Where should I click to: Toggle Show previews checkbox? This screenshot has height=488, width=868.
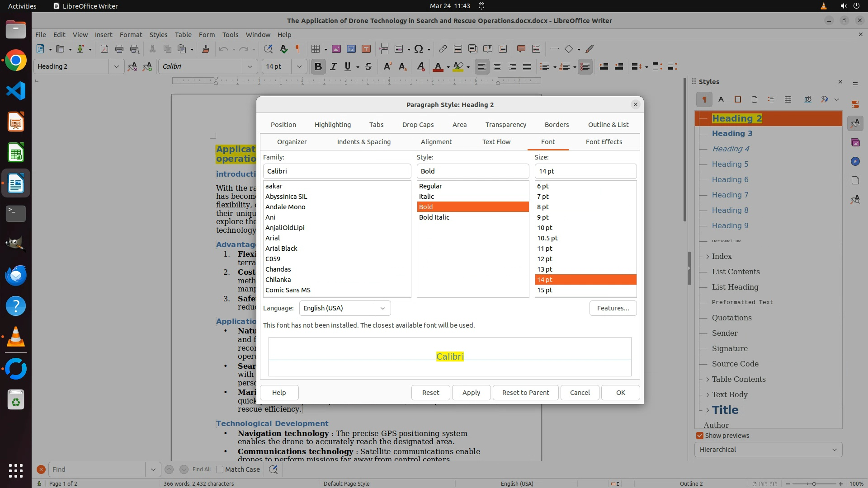pos(700,436)
